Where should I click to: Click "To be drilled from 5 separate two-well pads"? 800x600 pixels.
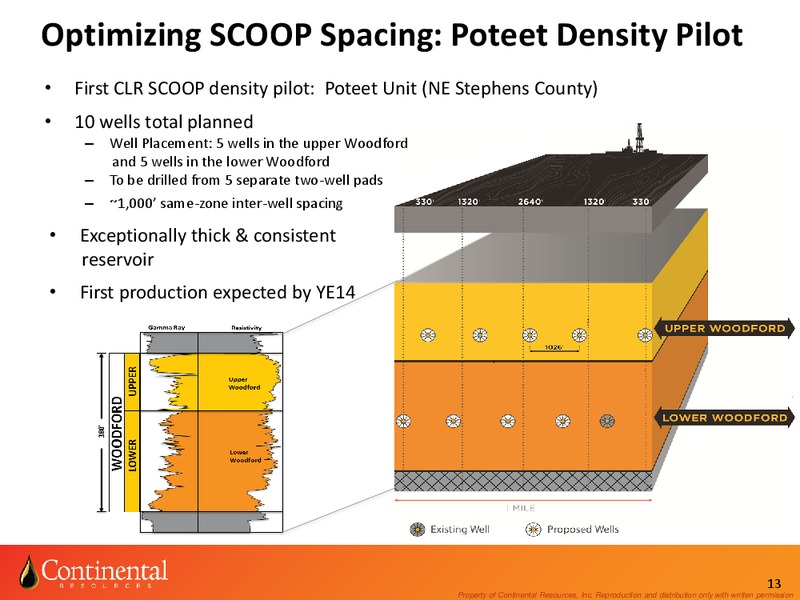(246, 180)
